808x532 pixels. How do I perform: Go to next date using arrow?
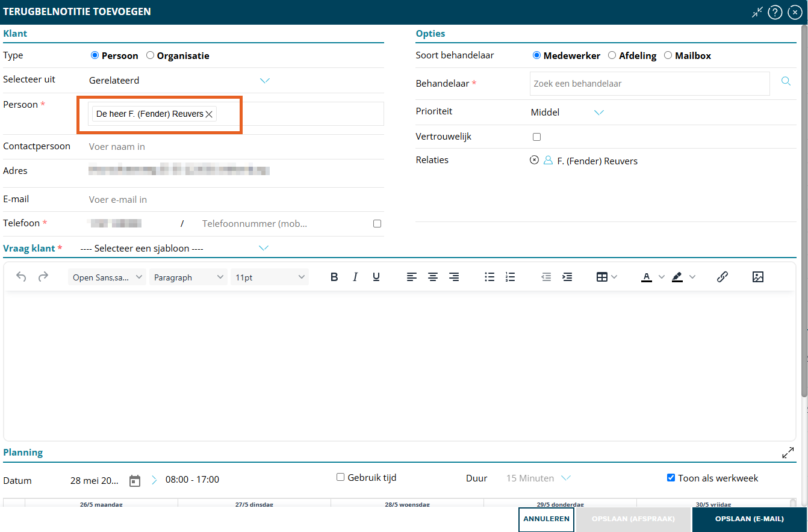click(x=154, y=480)
